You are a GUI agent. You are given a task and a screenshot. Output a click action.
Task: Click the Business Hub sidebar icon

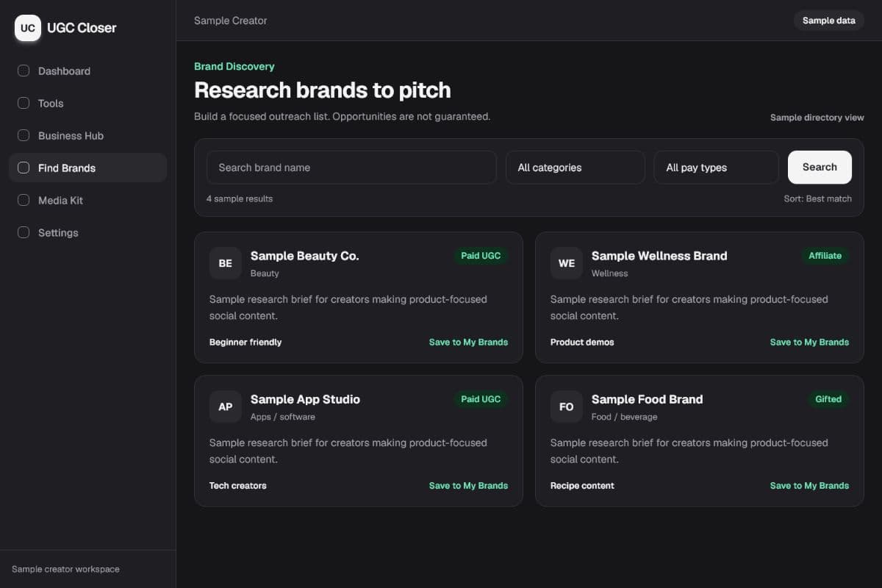(x=24, y=136)
